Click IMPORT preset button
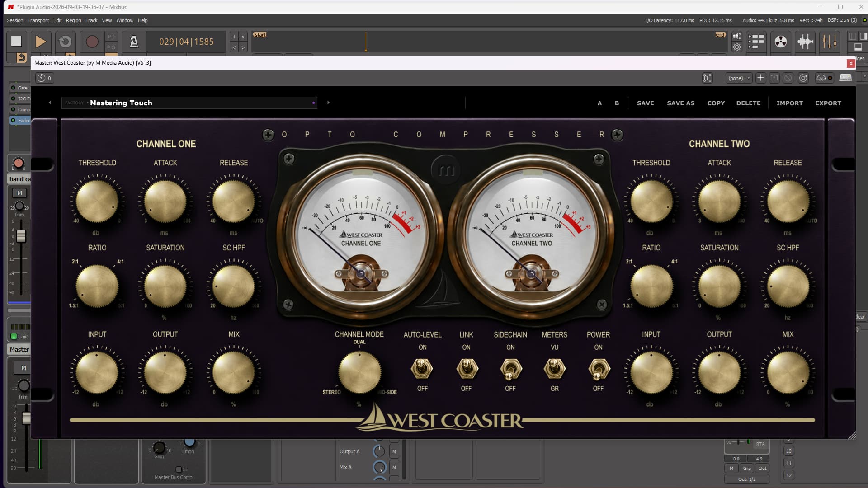Screen dimensions: 868x488 point(789,103)
